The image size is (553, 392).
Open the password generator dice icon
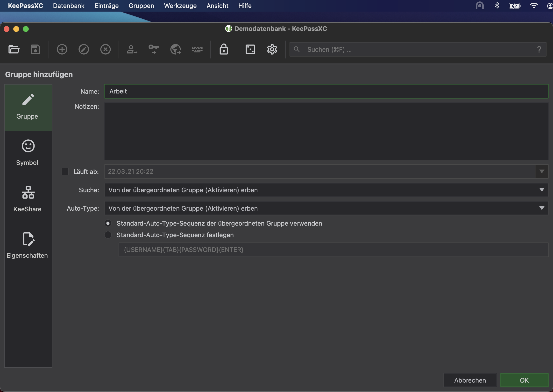(250, 49)
